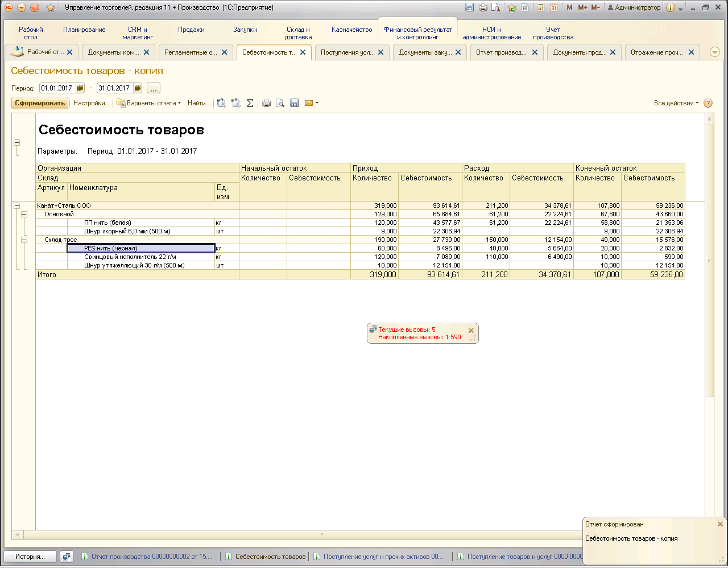This screenshot has width=728, height=568.
Task: Open calendar picker for the period start date
Action: (80, 88)
